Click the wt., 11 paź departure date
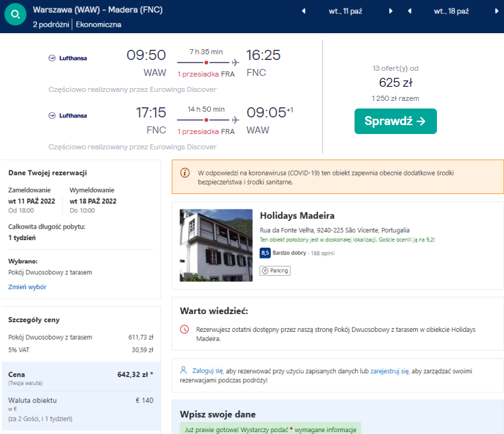 pyautogui.click(x=345, y=11)
